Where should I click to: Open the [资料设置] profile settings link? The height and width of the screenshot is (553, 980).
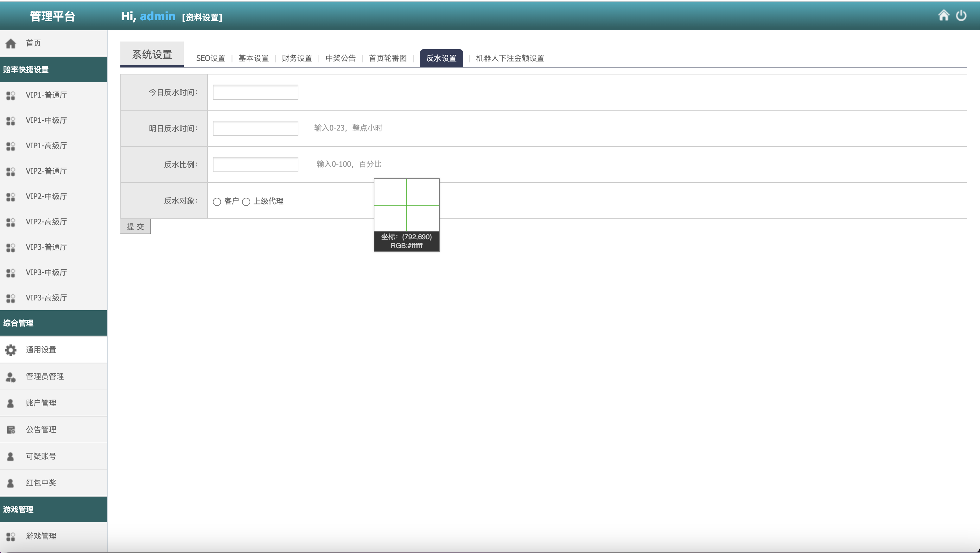tap(202, 17)
